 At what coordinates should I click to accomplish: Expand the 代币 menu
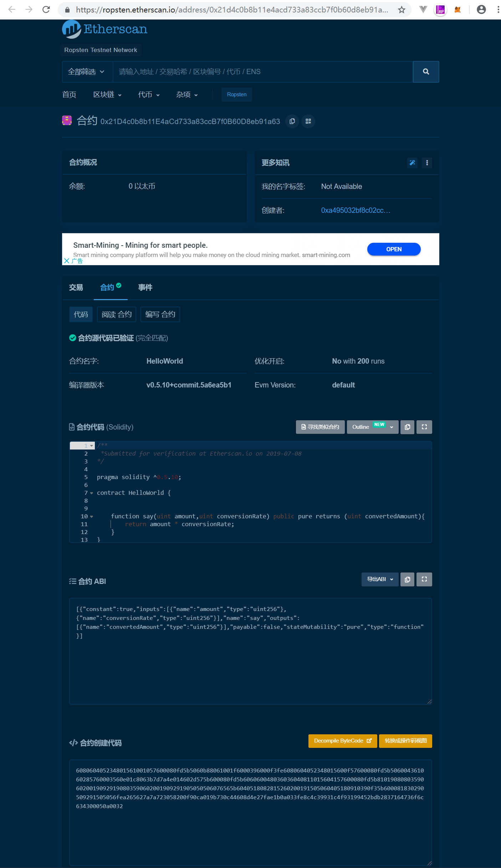pyautogui.click(x=149, y=94)
